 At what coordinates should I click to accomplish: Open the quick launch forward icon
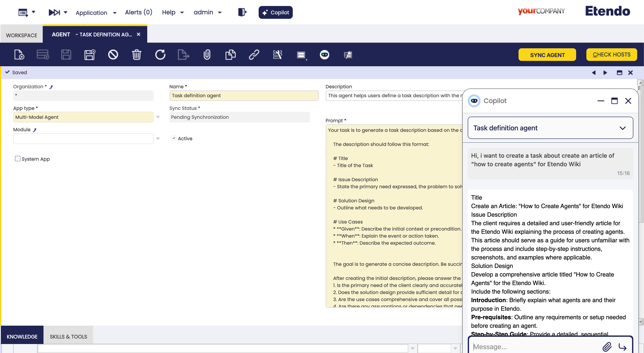54,12
